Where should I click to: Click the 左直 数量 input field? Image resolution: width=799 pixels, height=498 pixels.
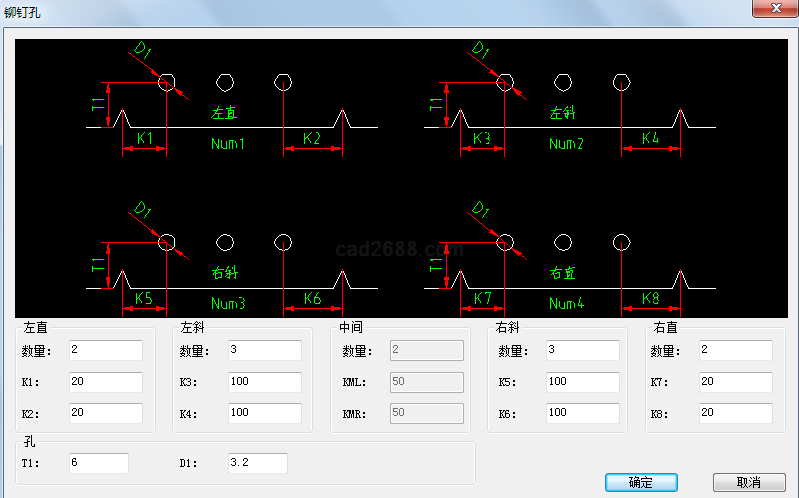pos(105,350)
